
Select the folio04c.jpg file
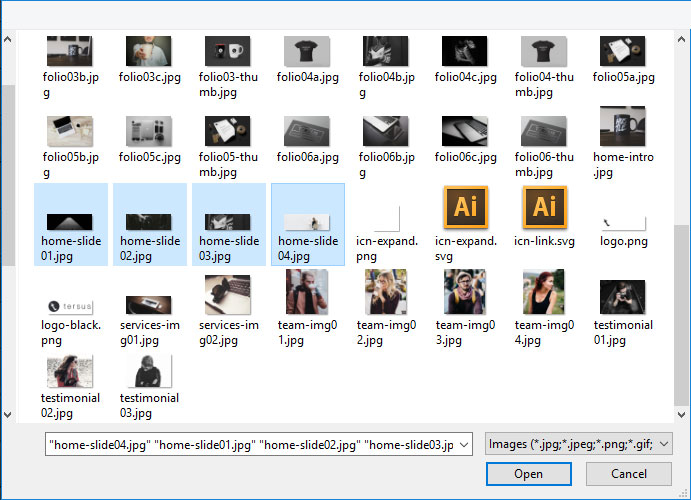click(465, 59)
